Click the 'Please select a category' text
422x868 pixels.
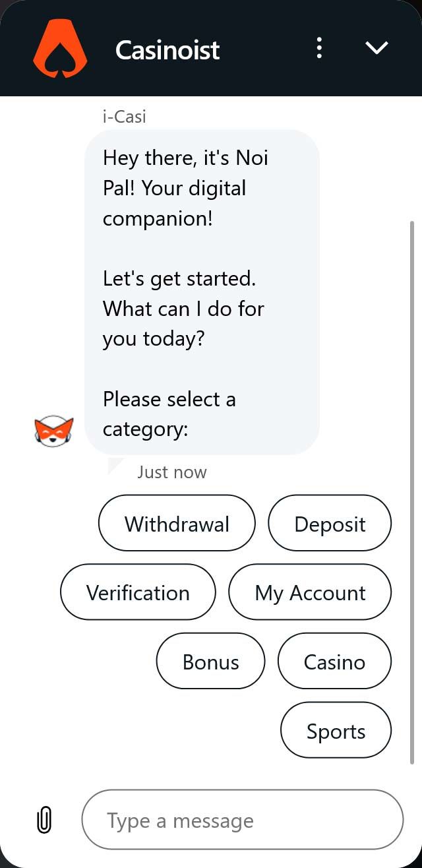[169, 414]
